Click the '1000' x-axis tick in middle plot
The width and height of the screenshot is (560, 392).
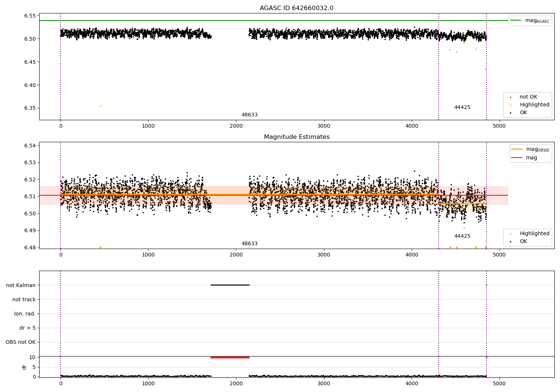tap(148, 255)
